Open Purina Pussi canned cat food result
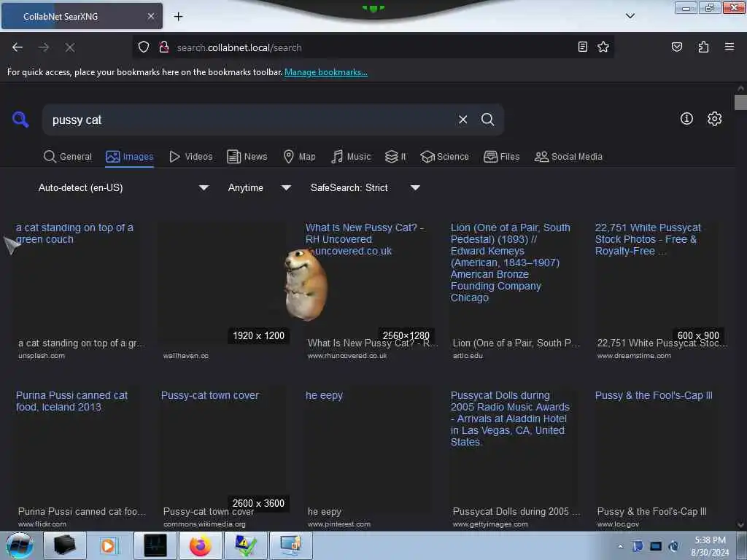Image resolution: width=747 pixels, height=560 pixels. (x=71, y=401)
